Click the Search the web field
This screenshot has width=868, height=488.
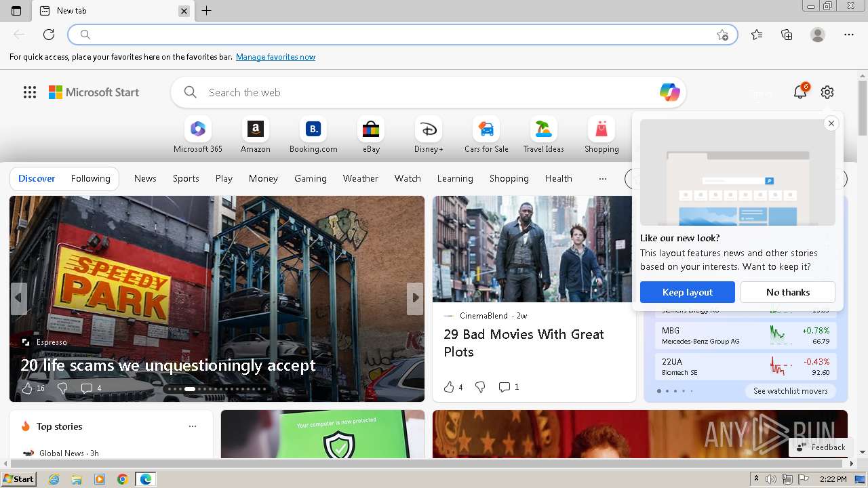coord(427,92)
